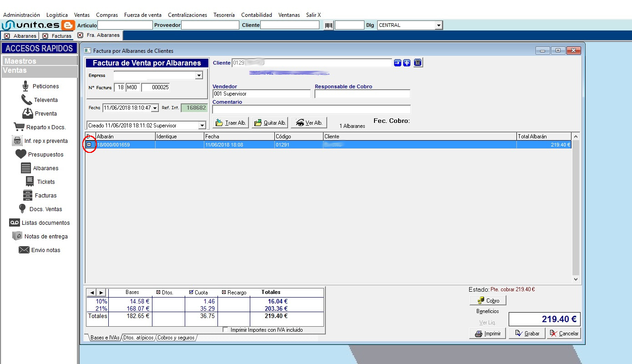Click the albaranes list vertical scrollbar

coord(576,208)
